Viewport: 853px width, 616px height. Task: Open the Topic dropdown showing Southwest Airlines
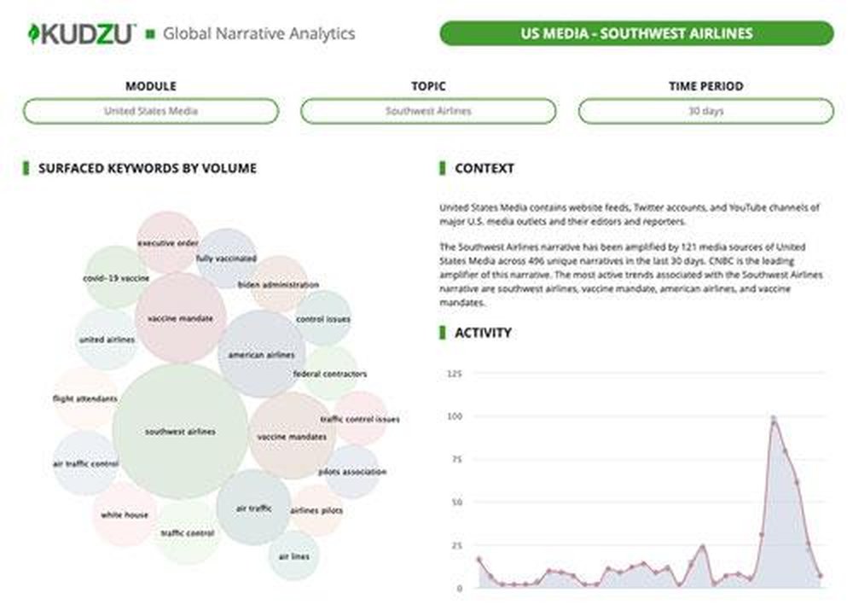(x=428, y=111)
